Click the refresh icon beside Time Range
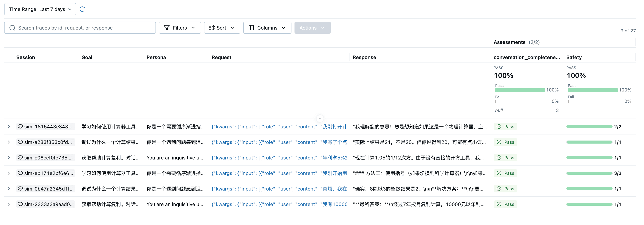 point(82,9)
